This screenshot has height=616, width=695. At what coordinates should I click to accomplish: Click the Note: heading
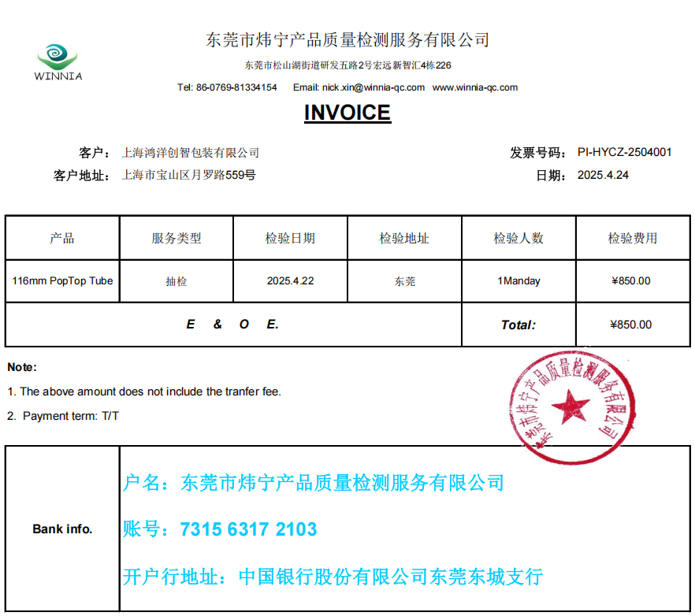click(22, 367)
